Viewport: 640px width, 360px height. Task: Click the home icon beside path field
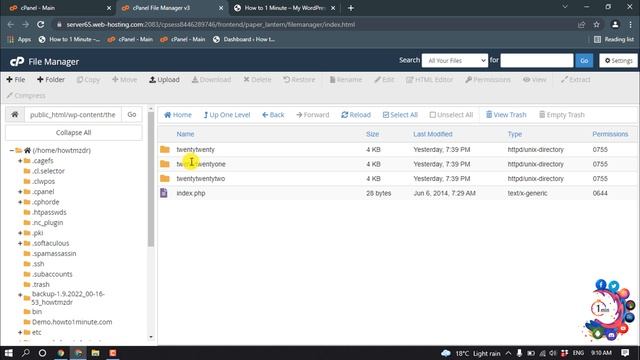coord(15,114)
